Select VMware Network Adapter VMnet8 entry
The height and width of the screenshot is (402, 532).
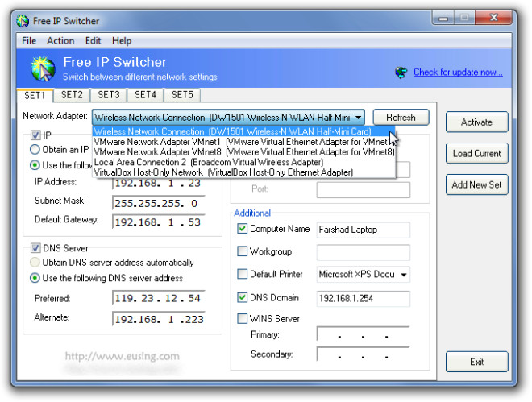243,151
